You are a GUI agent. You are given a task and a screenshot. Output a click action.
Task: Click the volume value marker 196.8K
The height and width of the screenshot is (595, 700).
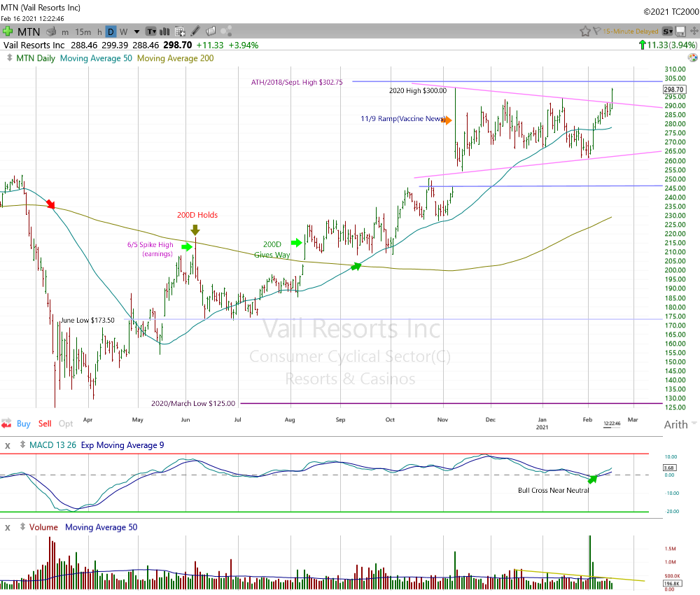[671, 583]
